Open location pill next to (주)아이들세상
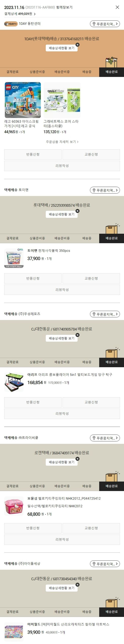 tap(105, 564)
